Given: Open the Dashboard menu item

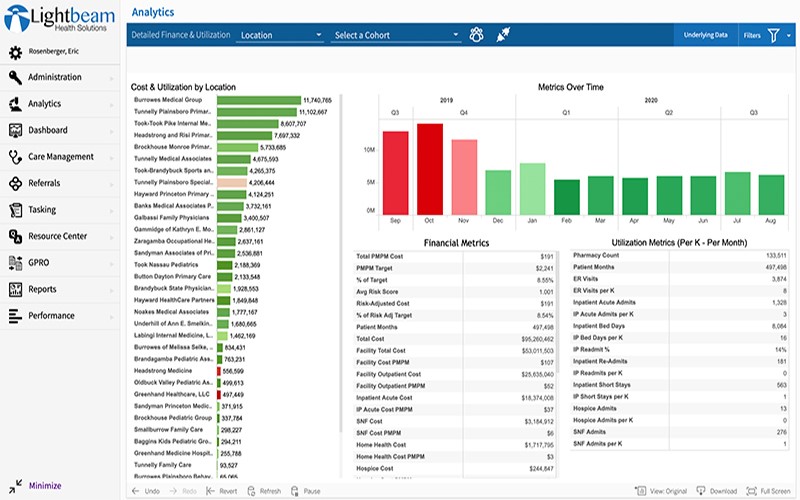Looking at the screenshot, I should pyautogui.click(x=48, y=130).
